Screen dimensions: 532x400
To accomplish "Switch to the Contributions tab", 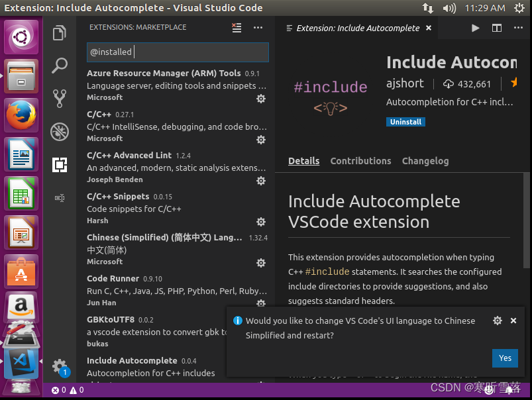I will point(360,160).
